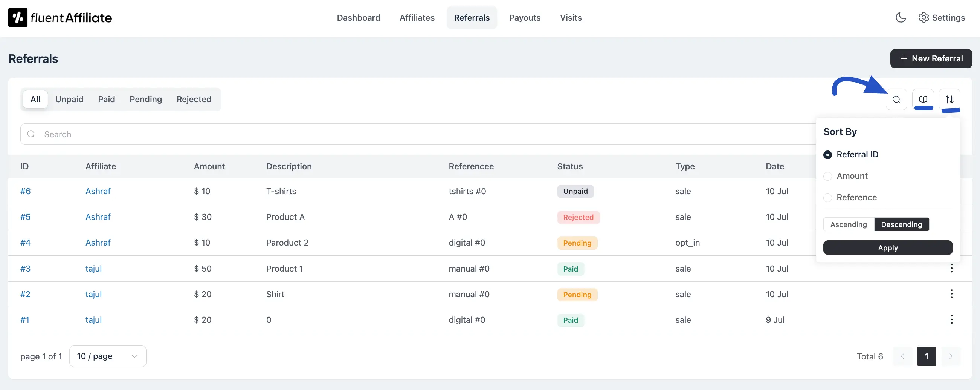Click the book icon for column options
The image size is (980, 390).
[x=923, y=100]
